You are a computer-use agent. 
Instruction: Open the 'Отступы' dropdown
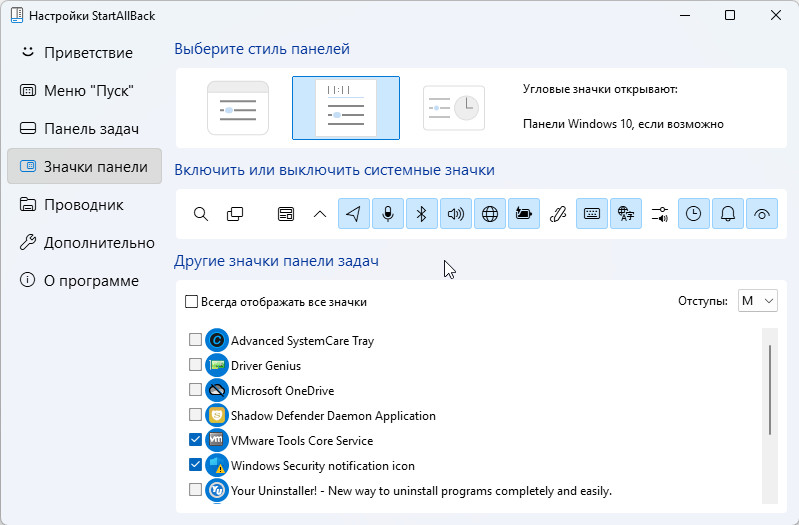tap(757, 301)
